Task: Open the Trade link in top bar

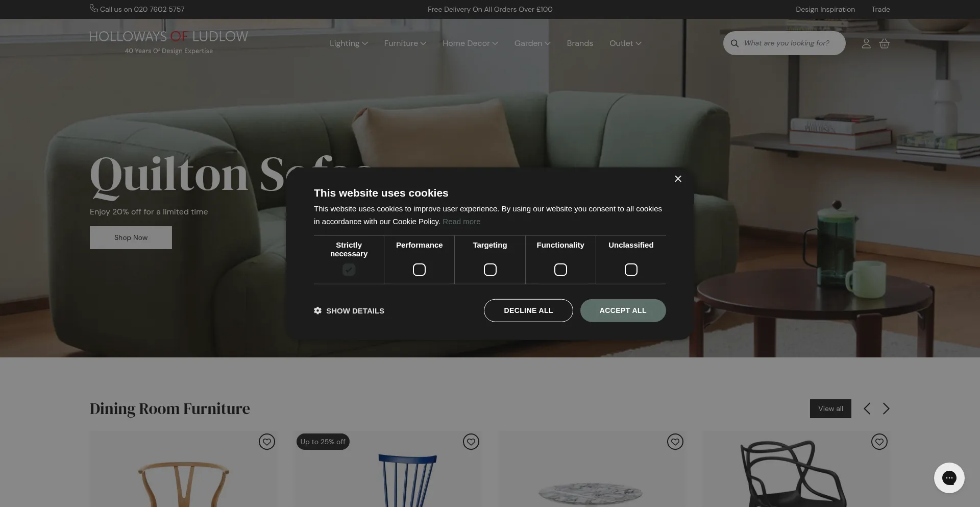Action: pos(880,9)
